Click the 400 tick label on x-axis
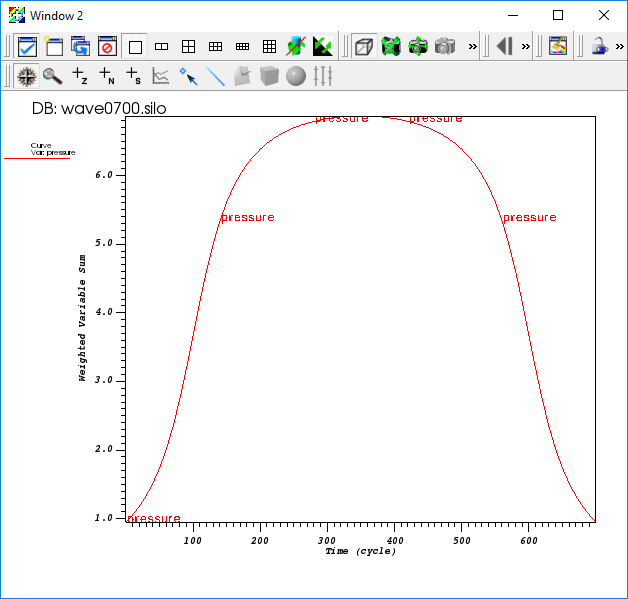 (x=395, y=541)
